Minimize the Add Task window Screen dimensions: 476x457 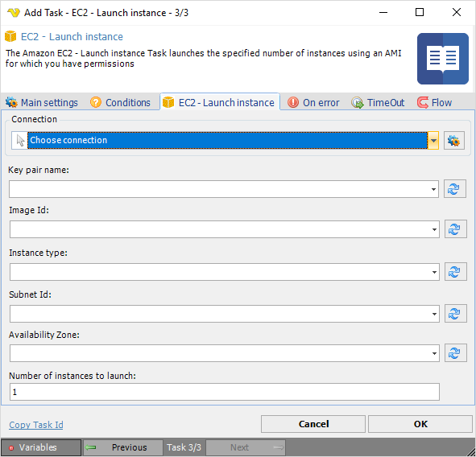[x=383, y=12]
